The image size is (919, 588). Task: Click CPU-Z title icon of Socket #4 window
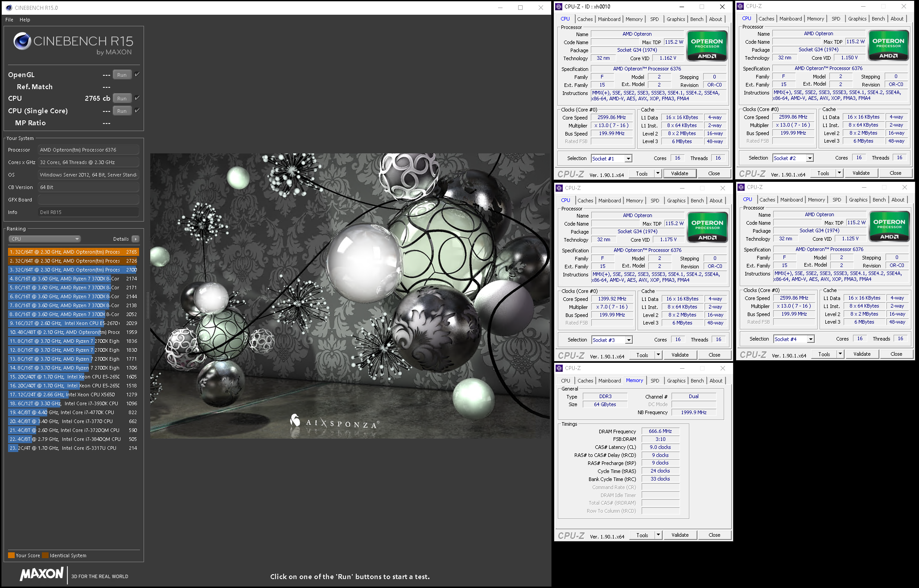[741, 187]
